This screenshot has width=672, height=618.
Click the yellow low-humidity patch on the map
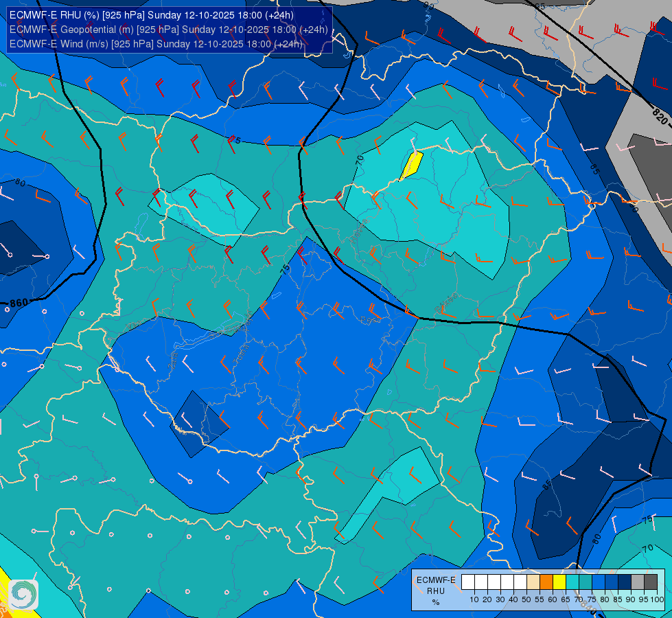pyautogui.click(x=411, y=165)
